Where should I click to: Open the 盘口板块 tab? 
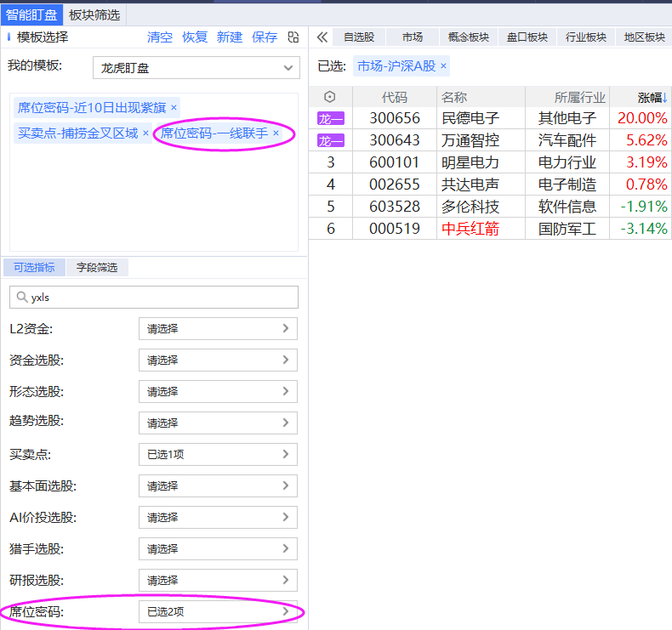pyautogui.click(x=527, y=37)
